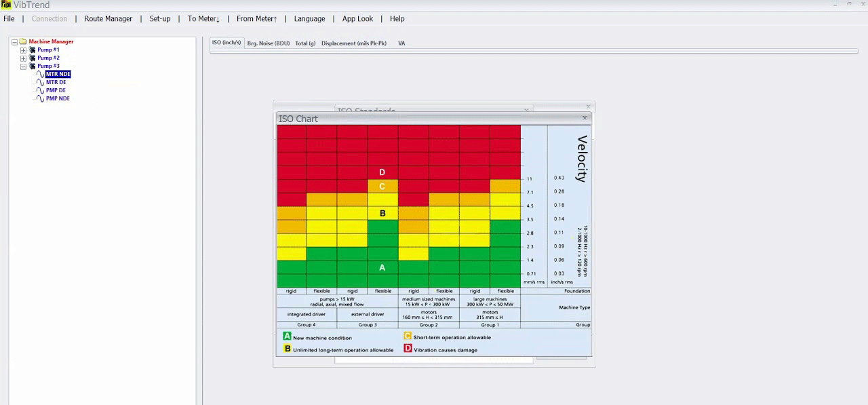Open the Route Manager menu
This screenshot has height=405, width=868.
click(x=108, y=19)
